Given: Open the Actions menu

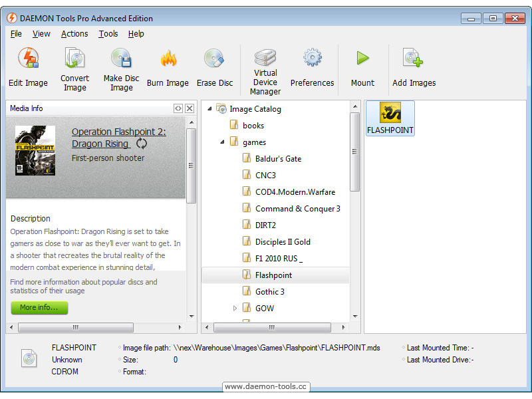Looking at the screenshot, I should click(x=74, y=34).
